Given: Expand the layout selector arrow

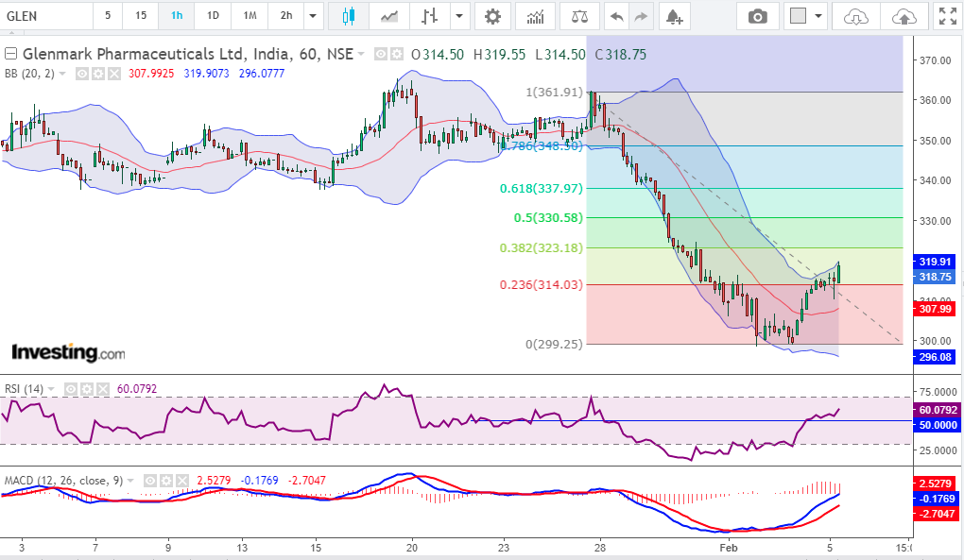Looking at the screenshot, I should tap(818, 16).
